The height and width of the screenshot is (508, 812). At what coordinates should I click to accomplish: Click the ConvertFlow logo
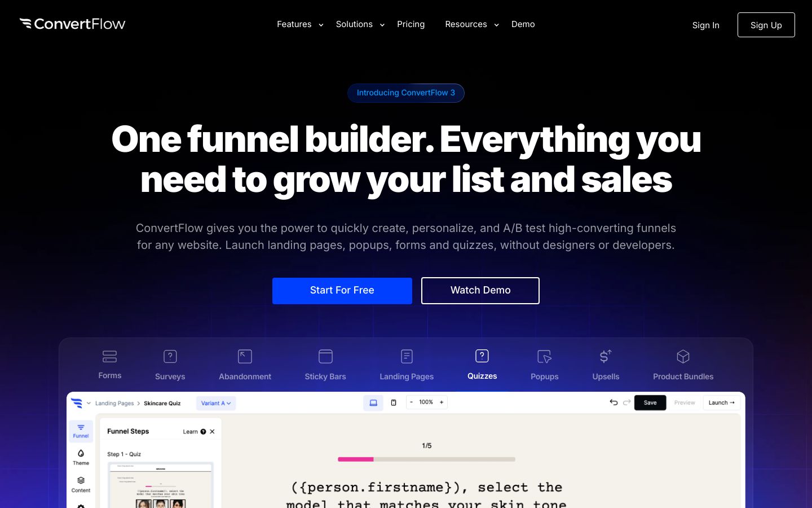point(73,24)
